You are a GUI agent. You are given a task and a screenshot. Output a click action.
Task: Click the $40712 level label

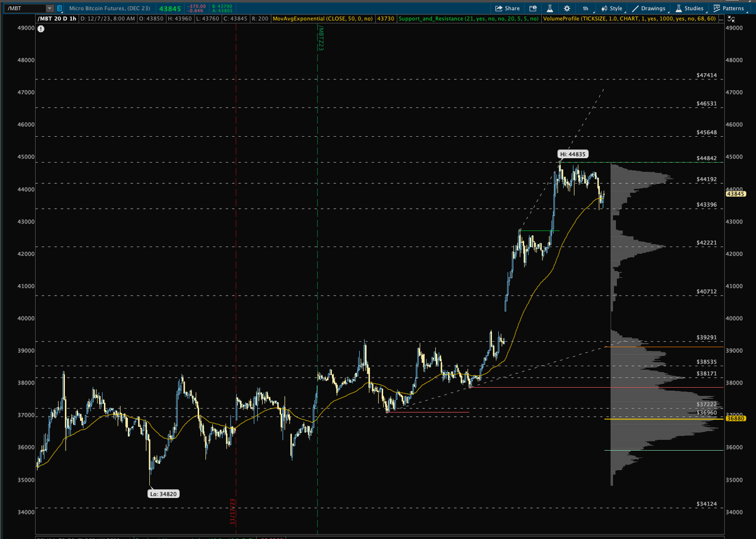707,291
